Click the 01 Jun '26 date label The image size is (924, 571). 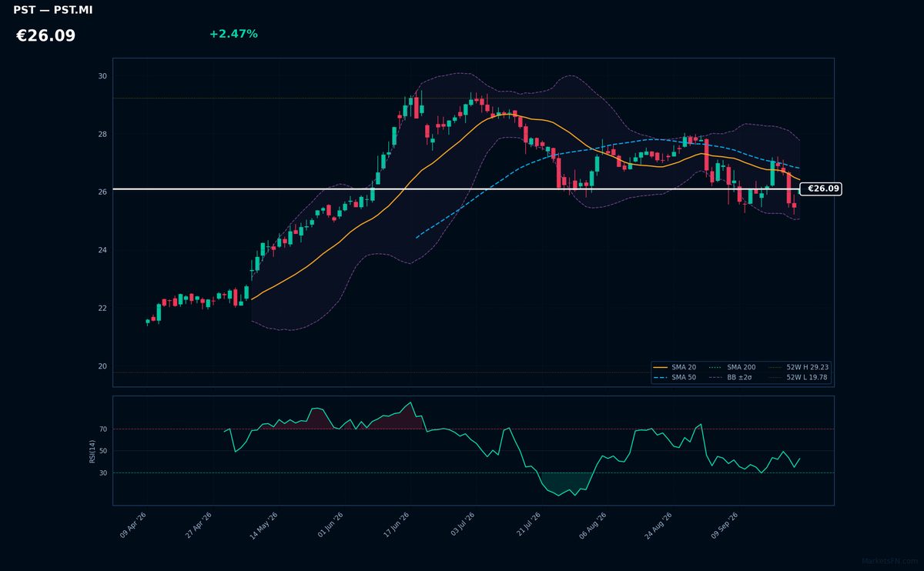click(330, 525)
